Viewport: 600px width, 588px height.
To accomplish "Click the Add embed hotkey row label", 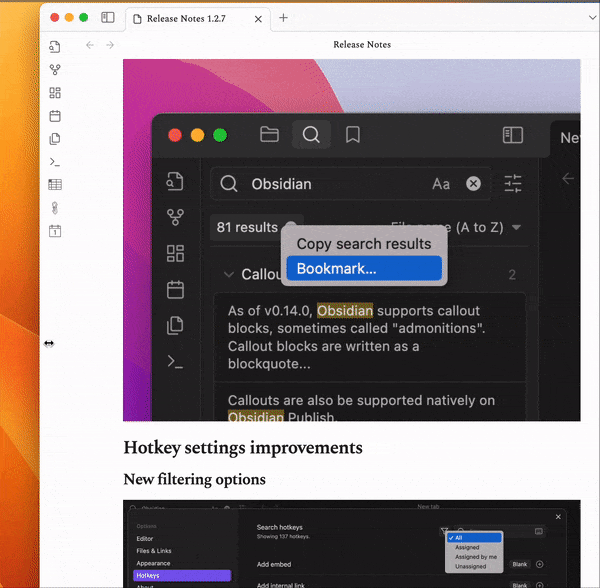I will 274,564.
